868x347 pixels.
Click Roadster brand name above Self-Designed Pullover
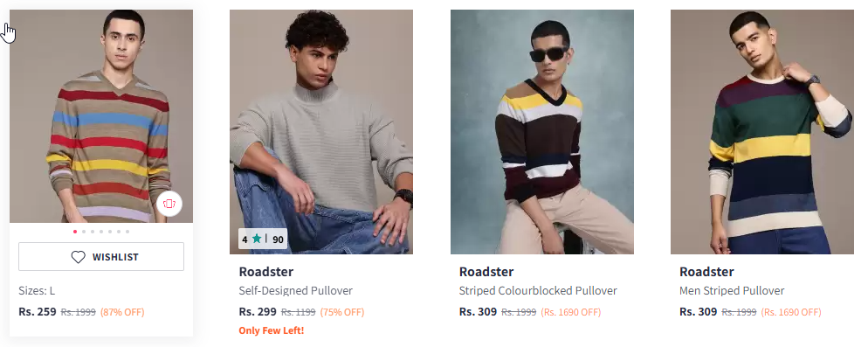(x=266, y=272)
